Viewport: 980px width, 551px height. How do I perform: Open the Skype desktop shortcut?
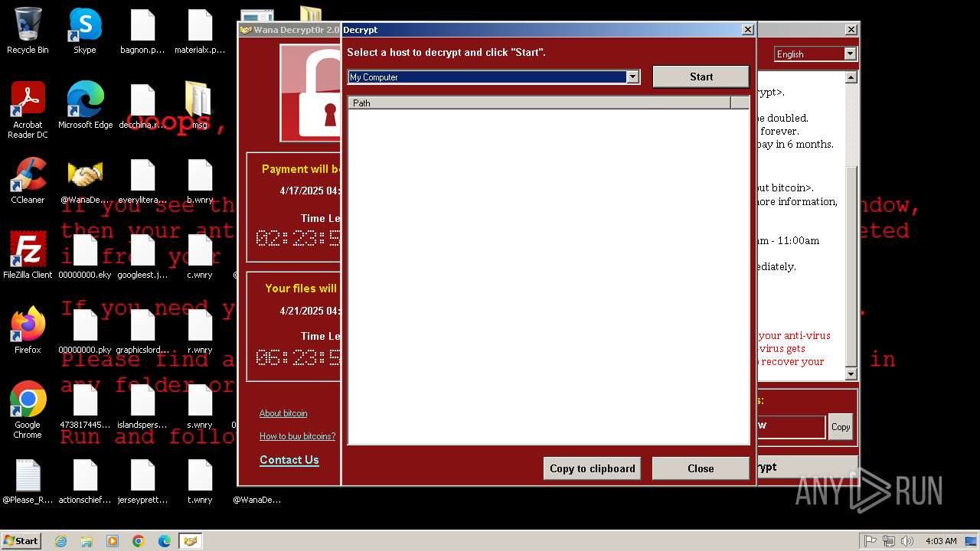[85, 31]
